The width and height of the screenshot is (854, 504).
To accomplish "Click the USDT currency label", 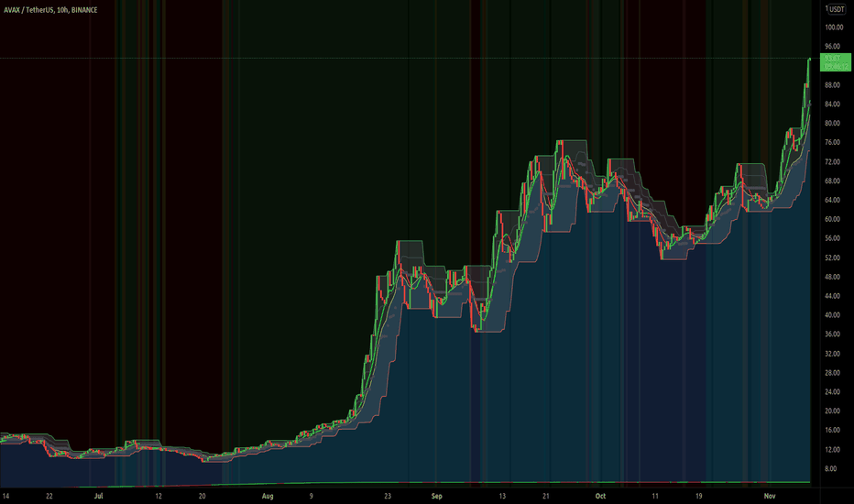I will click(x=837, y=9).
